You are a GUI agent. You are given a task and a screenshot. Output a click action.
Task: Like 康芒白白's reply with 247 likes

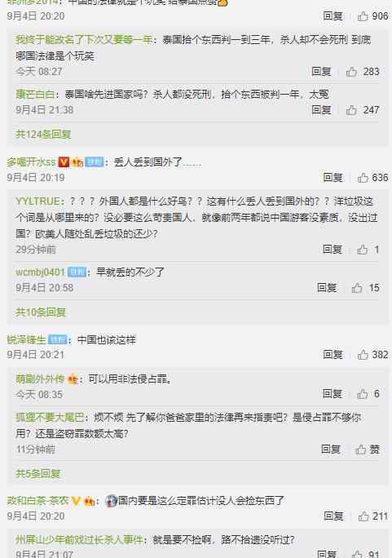[351, 110]
